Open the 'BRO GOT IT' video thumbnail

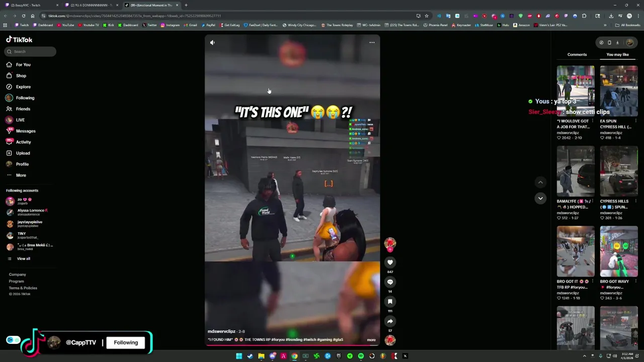pyautogui.click(x=576, y=251)
